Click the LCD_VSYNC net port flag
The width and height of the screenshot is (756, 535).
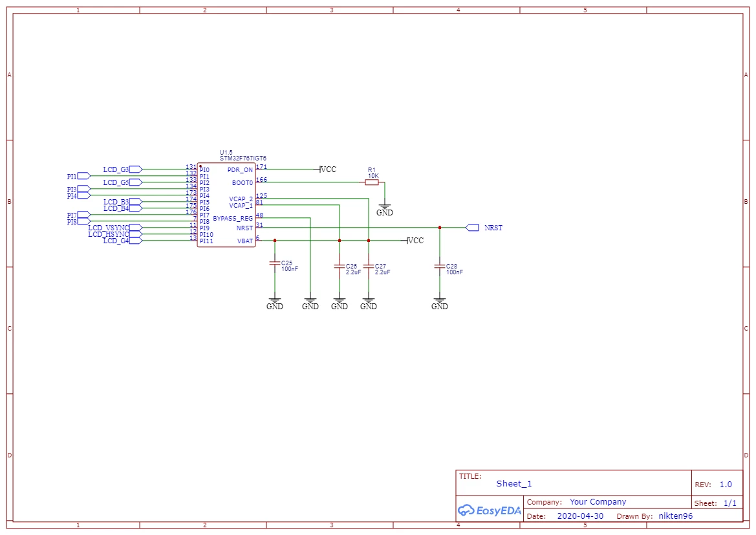click(x=135, y=228)
